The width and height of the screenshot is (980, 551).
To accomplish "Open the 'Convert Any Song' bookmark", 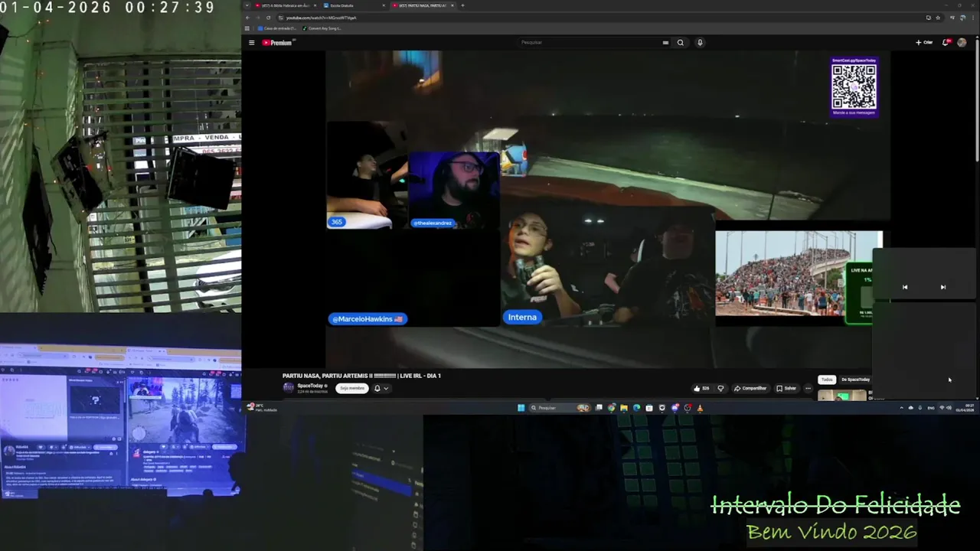I will pos(322,28).
